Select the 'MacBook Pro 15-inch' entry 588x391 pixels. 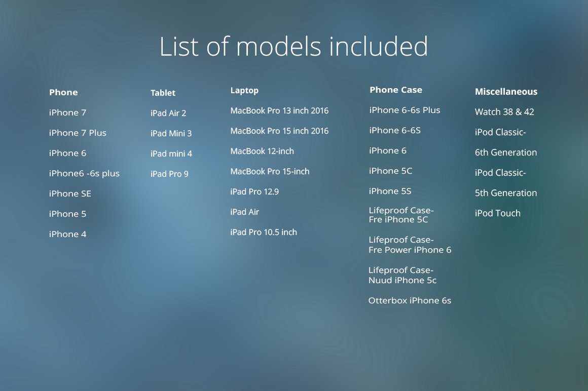(x=270, y=172)
